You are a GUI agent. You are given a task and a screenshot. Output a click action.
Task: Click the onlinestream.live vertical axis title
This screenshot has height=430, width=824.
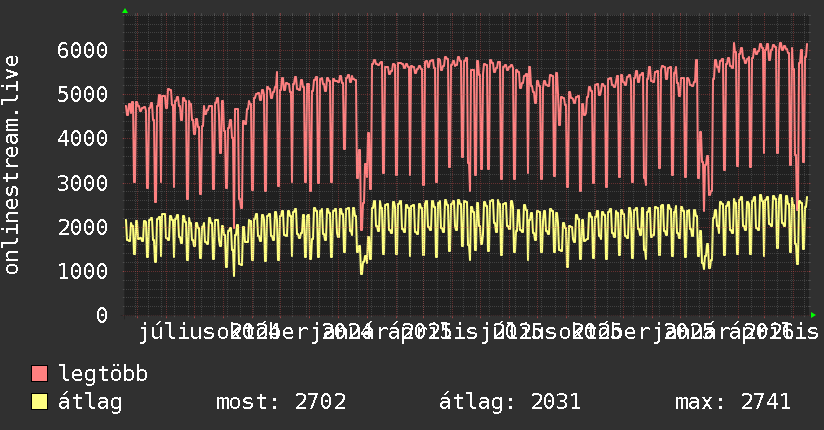click(x=12, y=165)
